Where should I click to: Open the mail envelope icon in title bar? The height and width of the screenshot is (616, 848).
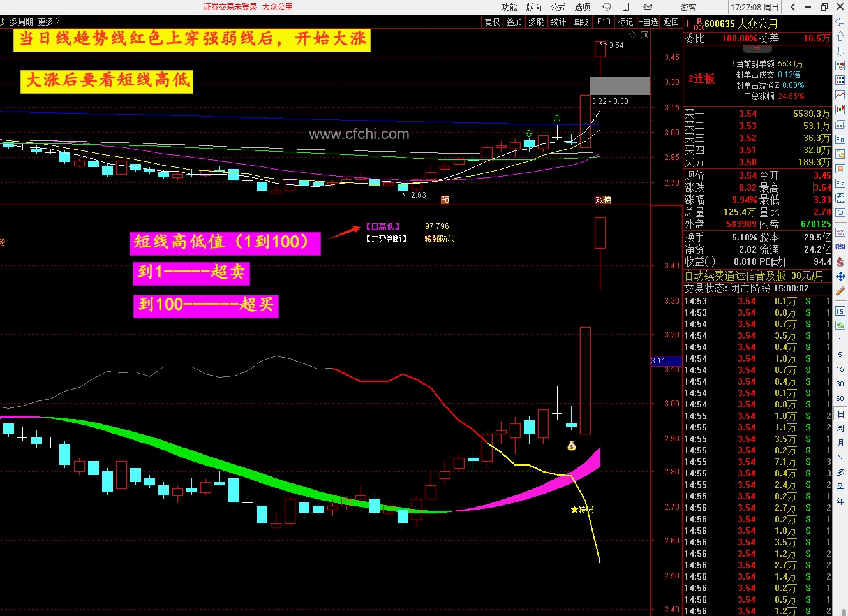647,7
